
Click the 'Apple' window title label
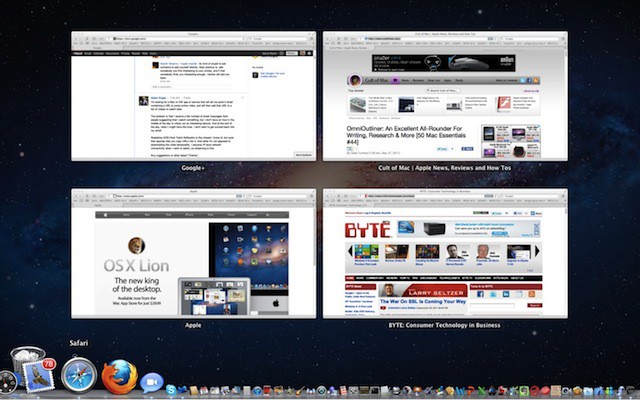[193, 325]
